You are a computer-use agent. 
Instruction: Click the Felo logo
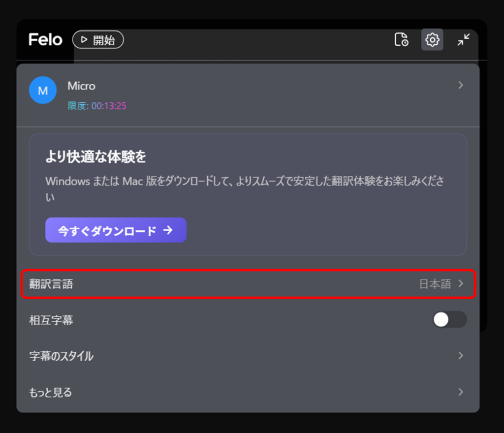click(x=45, y=39)
